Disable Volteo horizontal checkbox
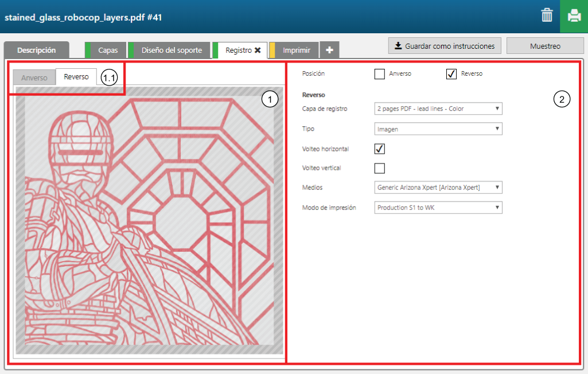The width and height of the screenshot is (588, 374). 380,149
